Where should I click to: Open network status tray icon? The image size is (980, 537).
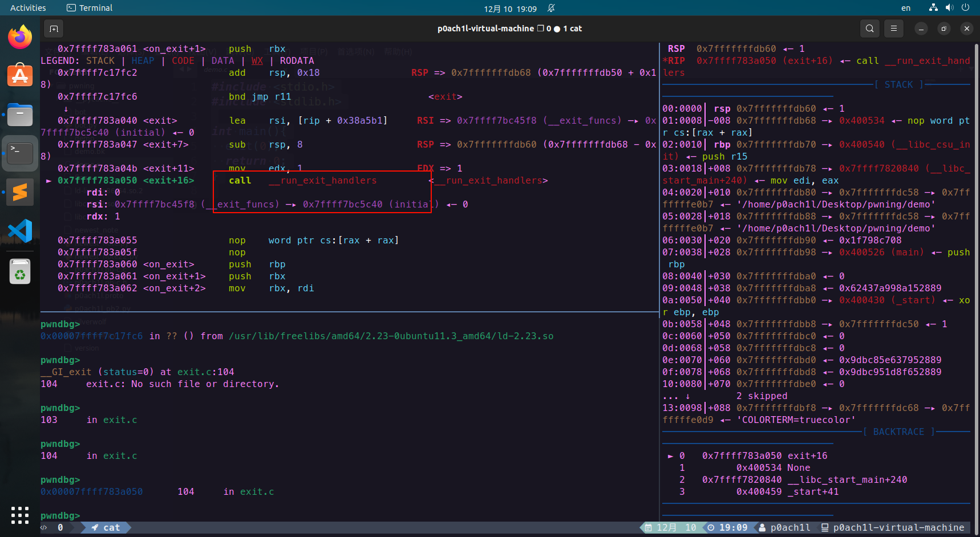click(x=933, y=7)
